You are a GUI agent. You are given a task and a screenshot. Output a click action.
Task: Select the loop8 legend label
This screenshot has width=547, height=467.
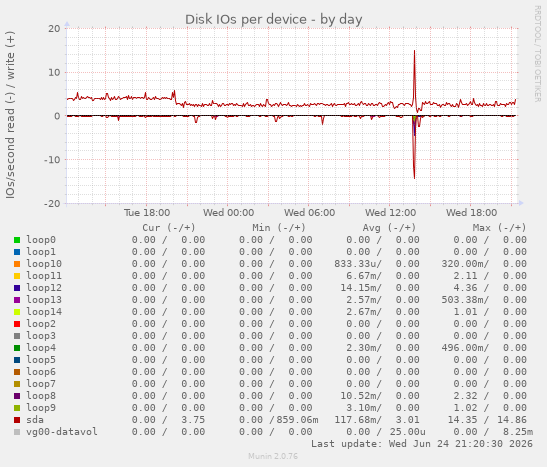click(x=41, y=396)
